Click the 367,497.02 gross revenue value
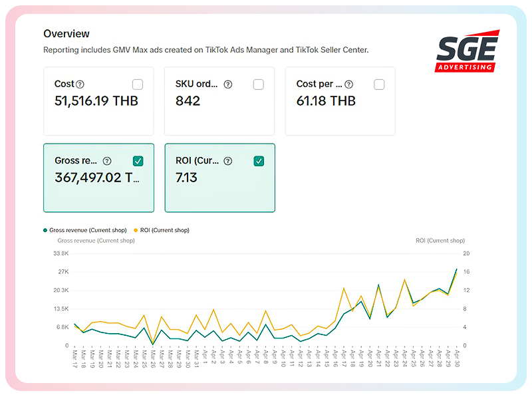Screen dimensions: 532x395 pos(97,178)
